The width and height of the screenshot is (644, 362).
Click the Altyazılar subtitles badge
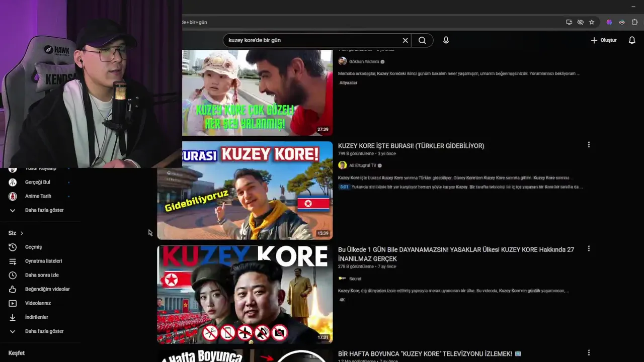coord(348,83)
